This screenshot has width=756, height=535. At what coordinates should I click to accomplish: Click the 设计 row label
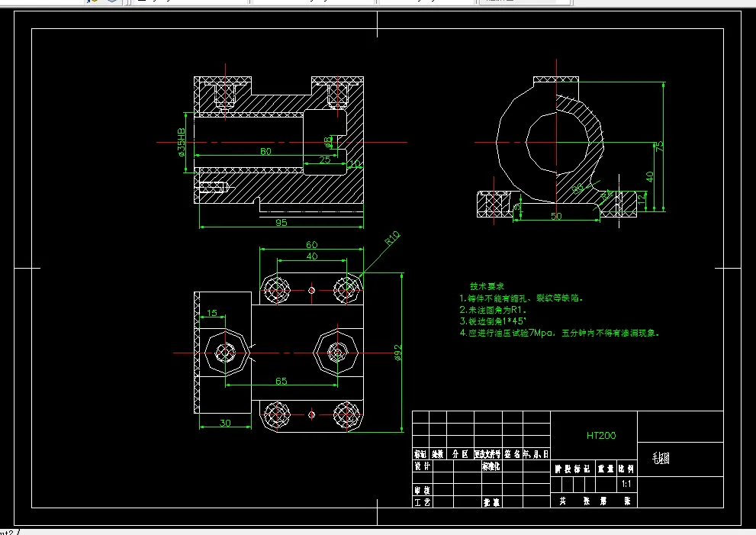423,466
